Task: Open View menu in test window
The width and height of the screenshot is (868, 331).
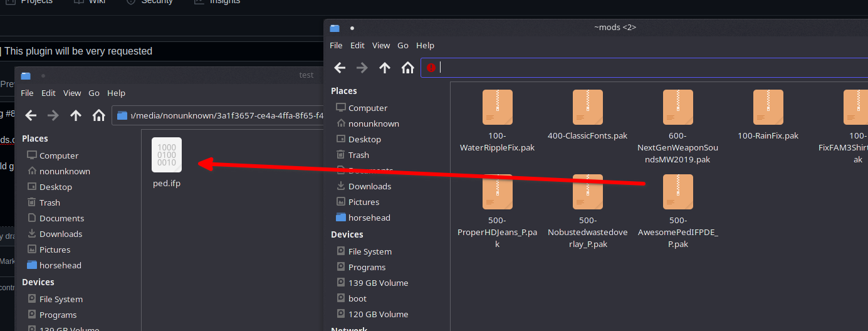Action: click(x=72, y=93)
